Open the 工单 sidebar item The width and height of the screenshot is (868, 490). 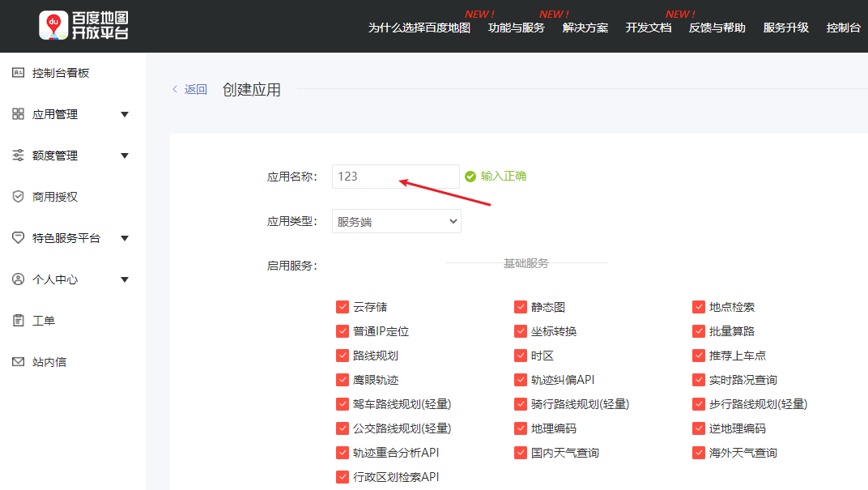click(43, 321)
